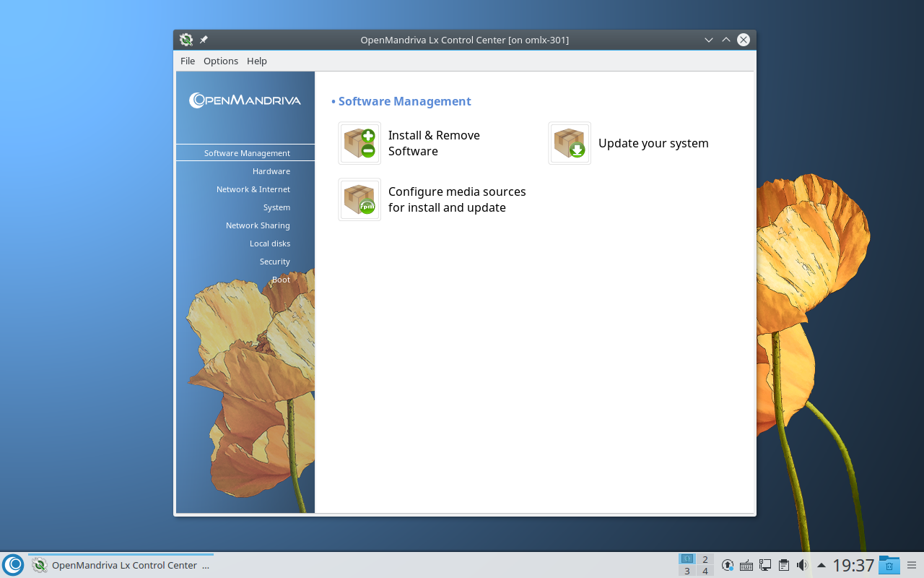Open the panel hamburger settings menu
Viewport: 924px width, 578px height.
[x=912, y=565]
